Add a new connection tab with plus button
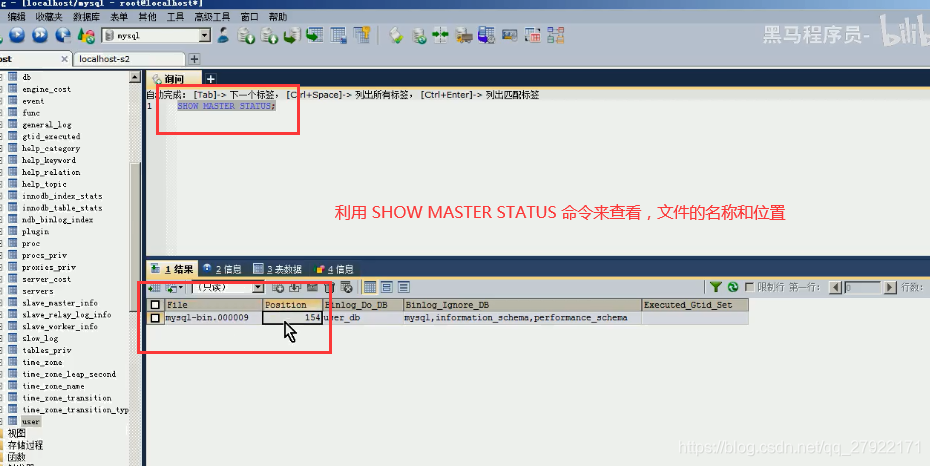 pos(194,59)
